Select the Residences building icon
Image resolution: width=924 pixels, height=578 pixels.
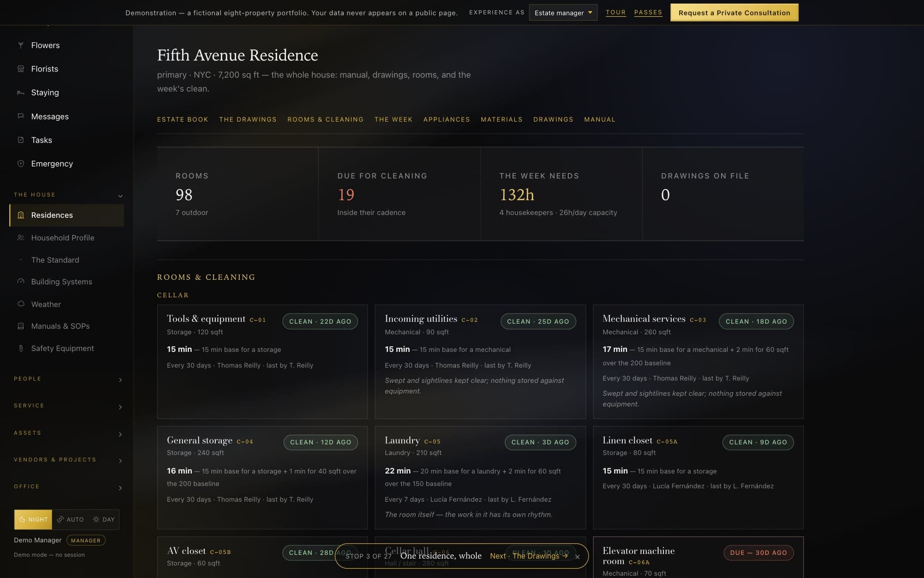pyautogui.click(x=21, y=215)
